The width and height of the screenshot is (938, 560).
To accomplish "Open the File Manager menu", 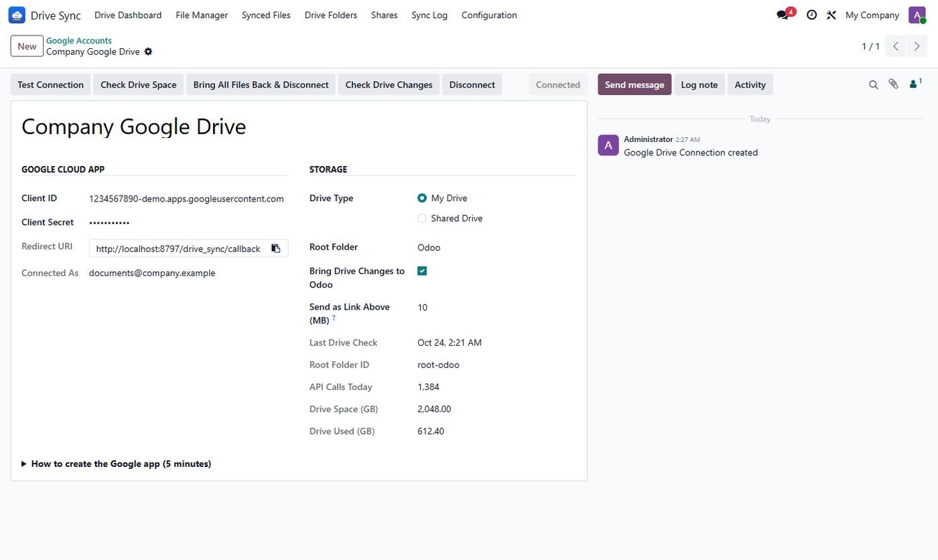I will 202,15.
